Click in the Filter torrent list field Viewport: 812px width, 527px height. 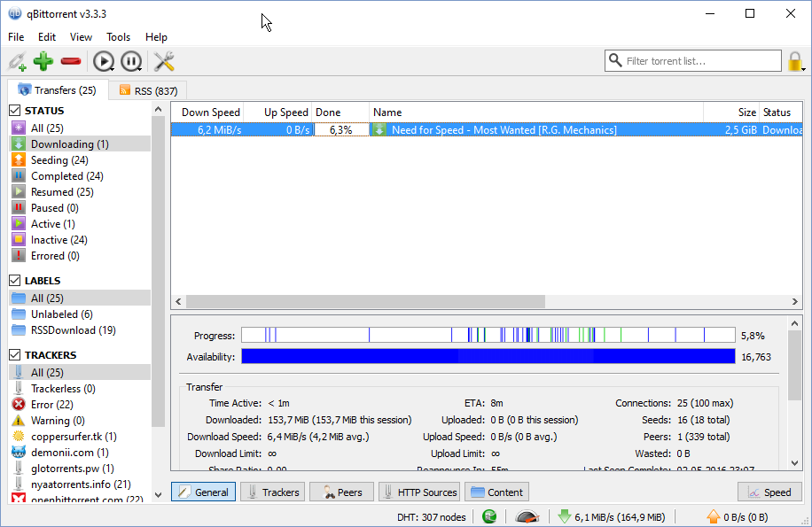(693, 61)
